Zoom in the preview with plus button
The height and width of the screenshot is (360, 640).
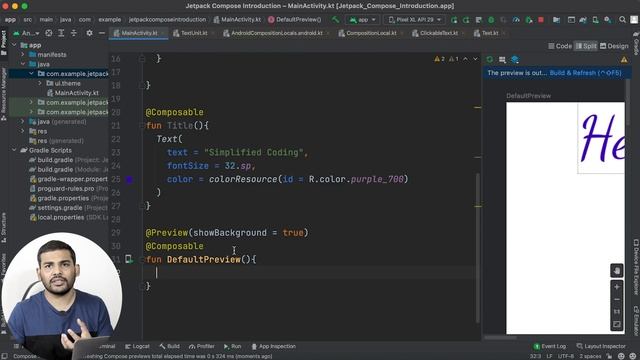click(617, 287)
